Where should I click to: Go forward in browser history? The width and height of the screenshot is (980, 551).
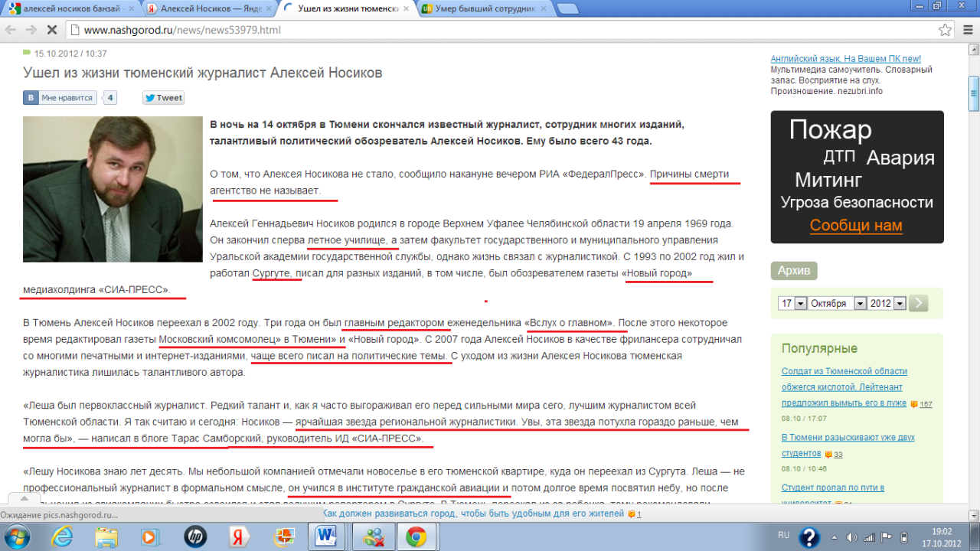coord(31,30)
